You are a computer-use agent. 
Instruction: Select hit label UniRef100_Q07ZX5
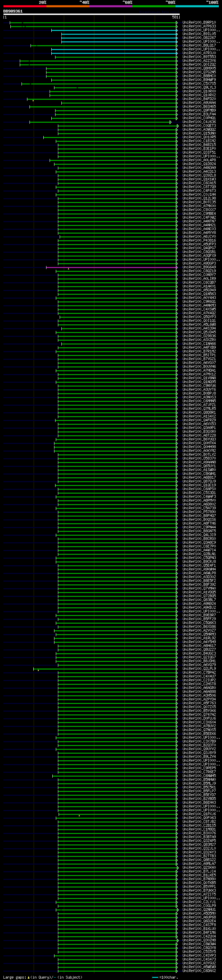(199, 707)
